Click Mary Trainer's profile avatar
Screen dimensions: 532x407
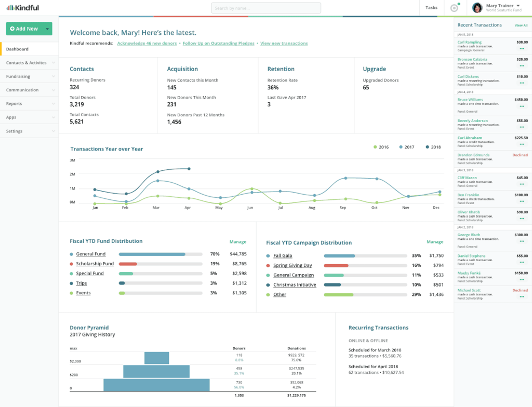pyautogui.click(x=477, y=8)
